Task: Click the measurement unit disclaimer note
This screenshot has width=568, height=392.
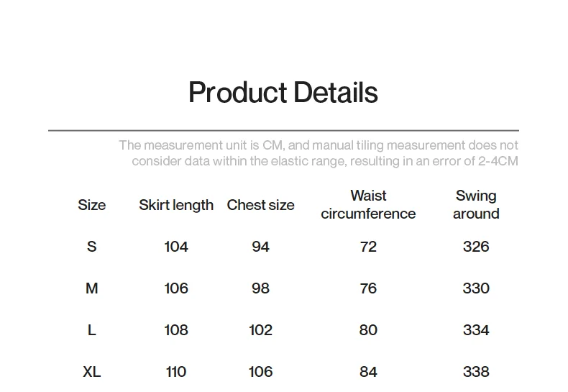Action: [319, 153]
